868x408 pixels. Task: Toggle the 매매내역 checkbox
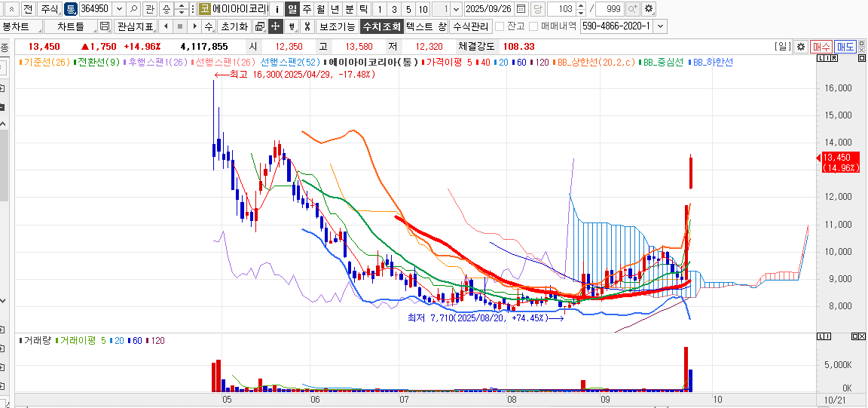click(533, 26)
